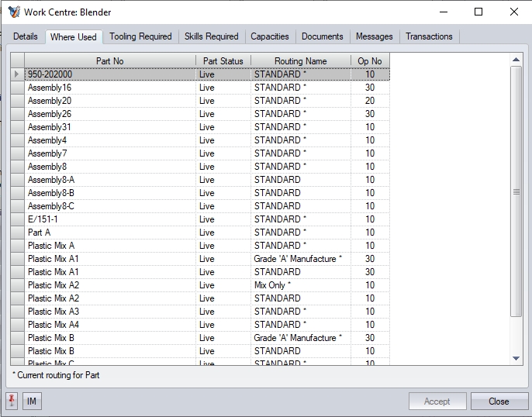532x417 pixels.
Task: Click the red pin icon at bottom left
Action: point(12,401)
